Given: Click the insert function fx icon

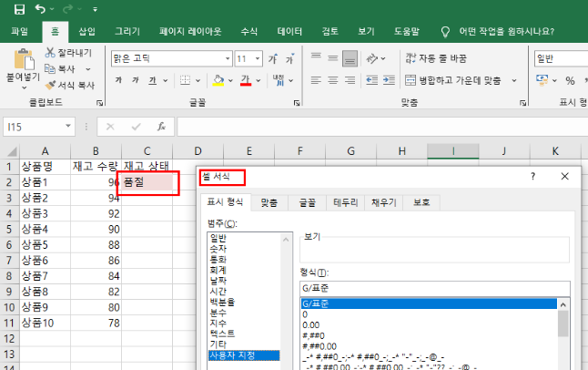Looking at the screenshot, I should tap(161, 127).
